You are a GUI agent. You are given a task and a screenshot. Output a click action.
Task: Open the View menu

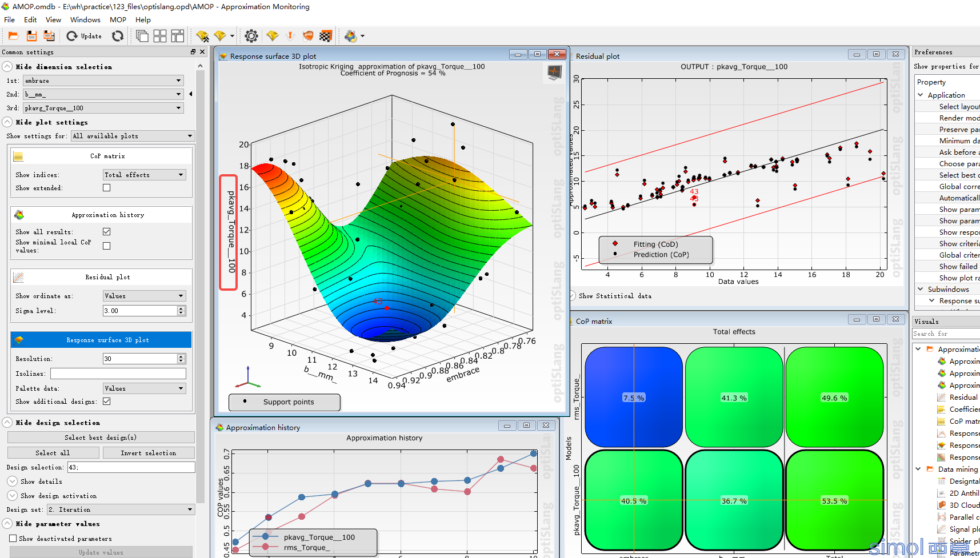53,19
